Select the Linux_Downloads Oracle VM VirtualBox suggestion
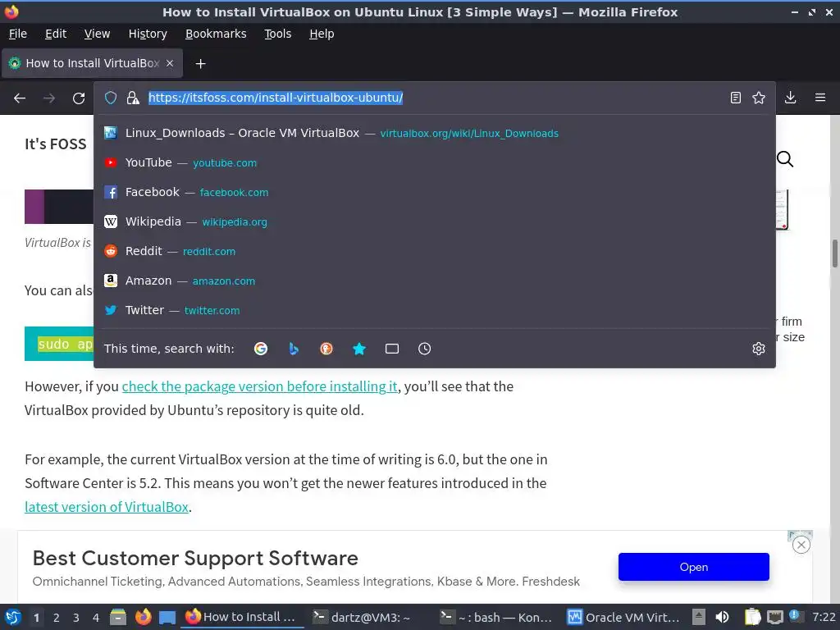Screen dimensions: 840x630 pos(435,133)
